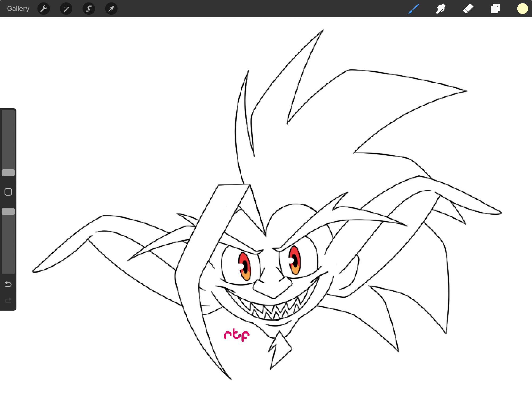Tap the character's right red eye
Image resolution: width=532 pixels, height=399 pixels.
click(295, 260)
